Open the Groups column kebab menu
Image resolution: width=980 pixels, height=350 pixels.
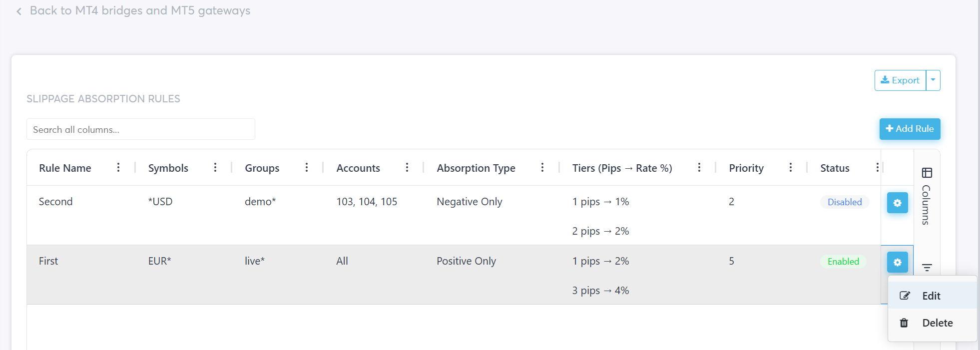click(x=307, y=168)
